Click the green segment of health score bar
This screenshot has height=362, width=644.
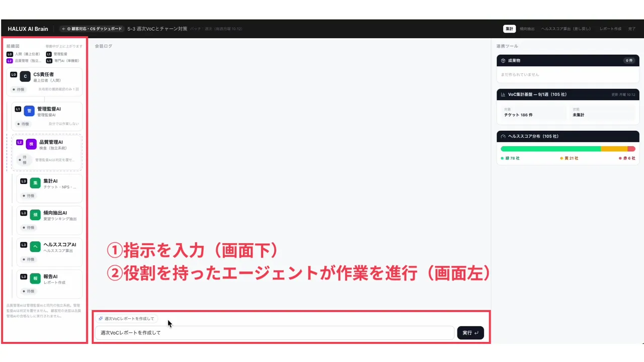tap(550, 149)
